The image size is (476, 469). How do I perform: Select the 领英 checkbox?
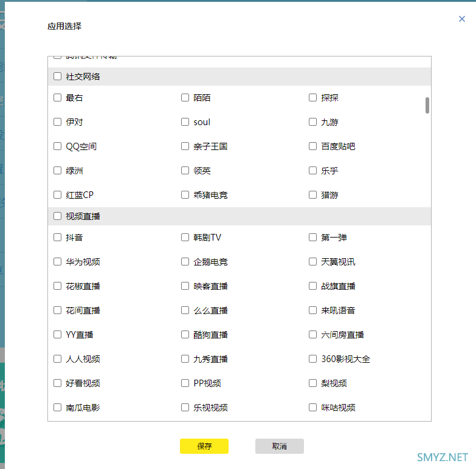pyautogui.click(x=185, y=171)
